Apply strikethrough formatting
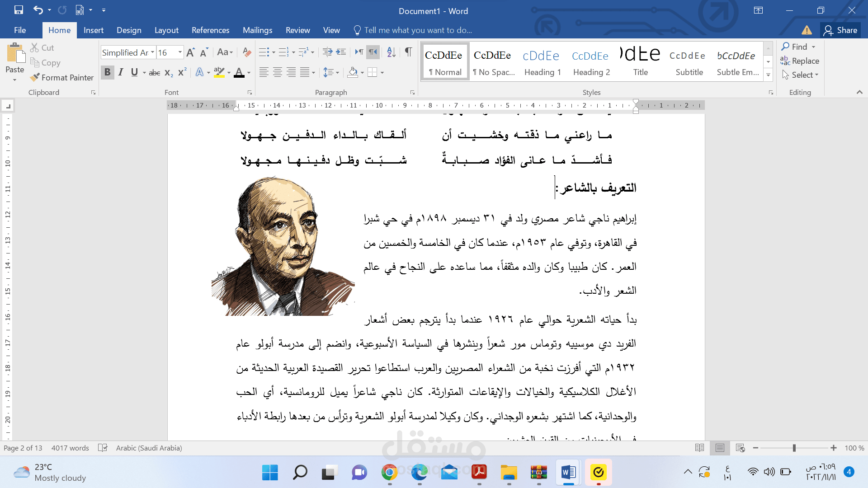868x488 pixels. 155,73
